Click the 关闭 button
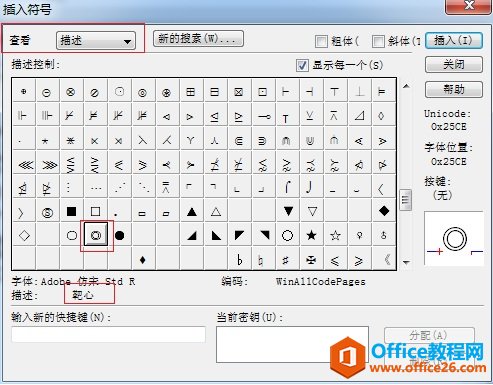This screenshot has height=385, width=493. point(454,64)
